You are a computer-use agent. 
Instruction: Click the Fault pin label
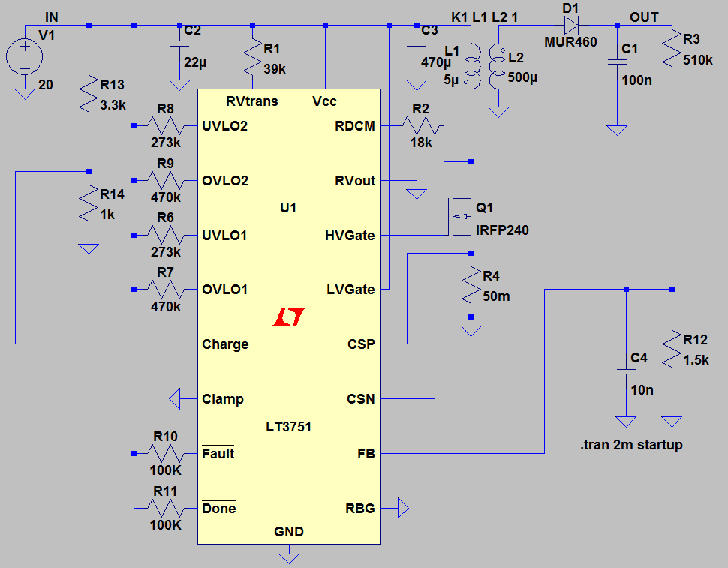[218, 453]
